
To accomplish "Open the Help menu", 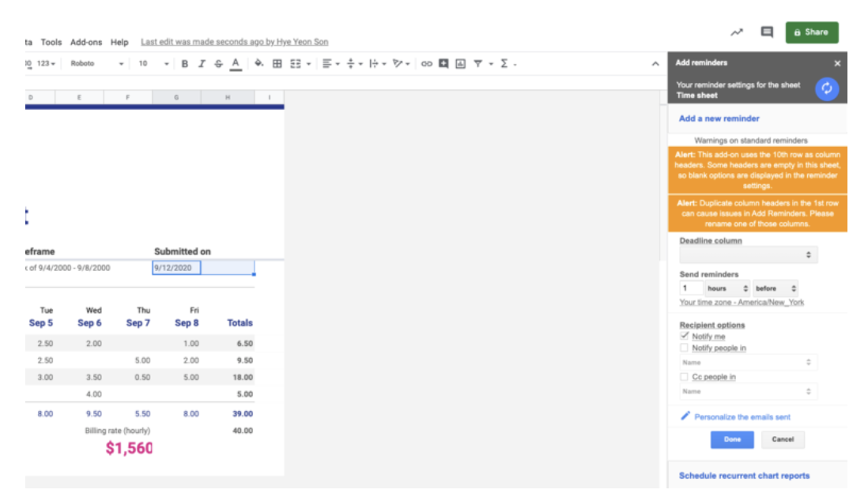I will 119,42.
